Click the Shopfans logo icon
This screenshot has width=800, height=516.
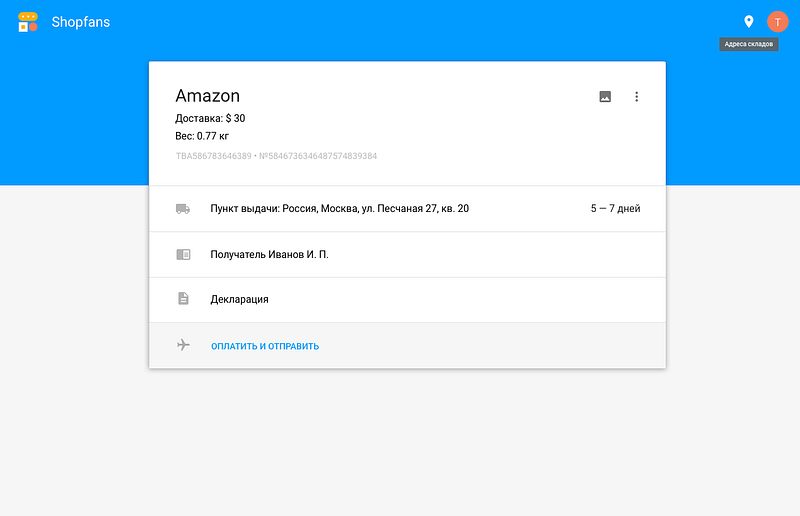[x=28, y=22]
